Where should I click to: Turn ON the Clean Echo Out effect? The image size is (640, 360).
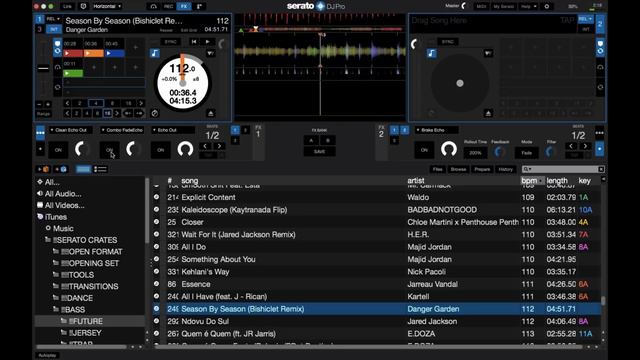58,150
